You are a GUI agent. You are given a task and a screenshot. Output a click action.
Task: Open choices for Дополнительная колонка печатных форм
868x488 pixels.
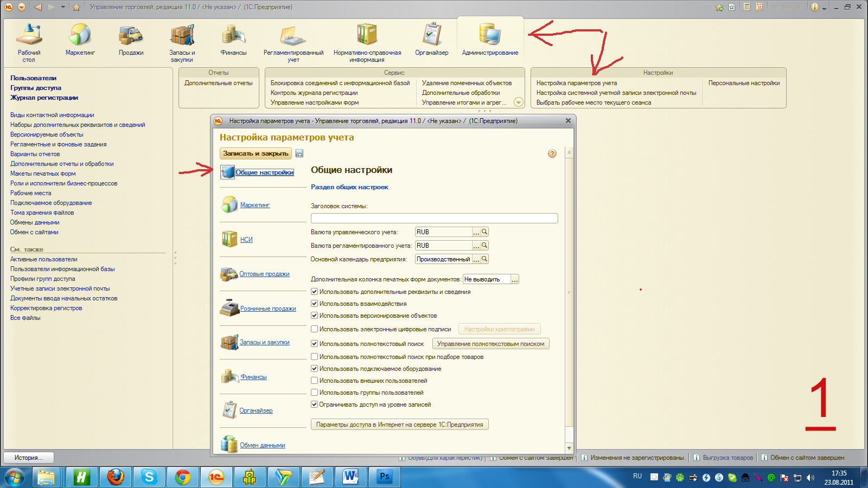pos(515,279)
